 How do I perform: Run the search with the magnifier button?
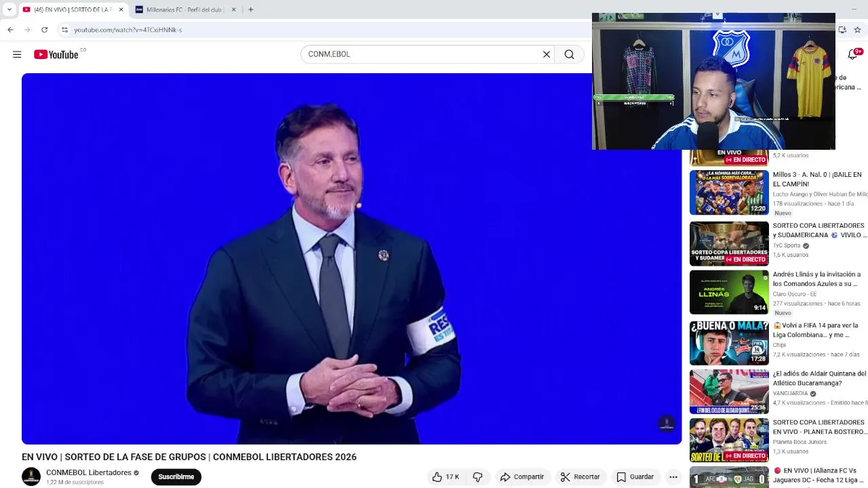point(570,54)
